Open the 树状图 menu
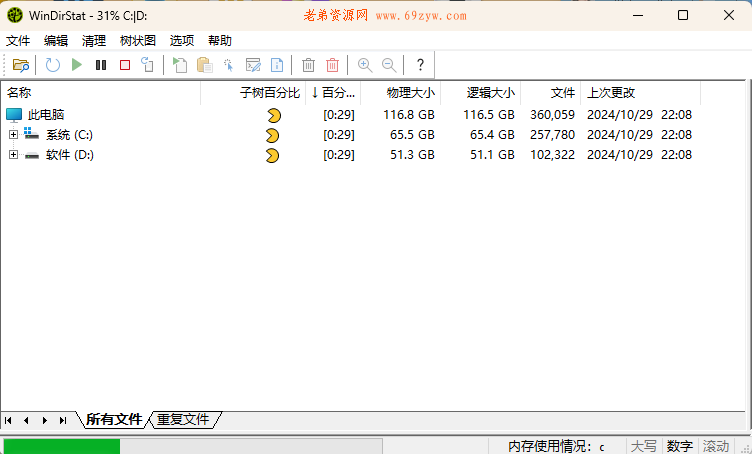 click(138, 41)
